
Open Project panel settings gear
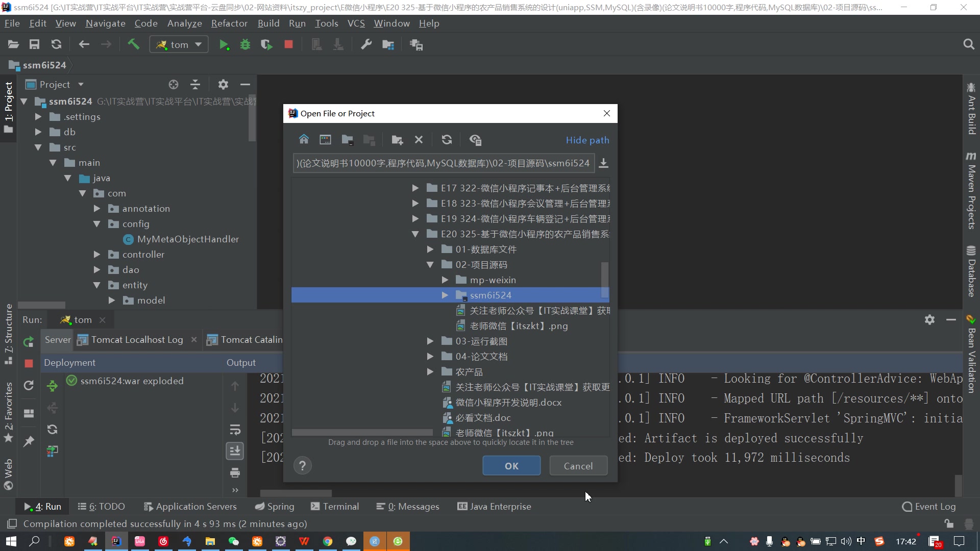coord(223,85)
